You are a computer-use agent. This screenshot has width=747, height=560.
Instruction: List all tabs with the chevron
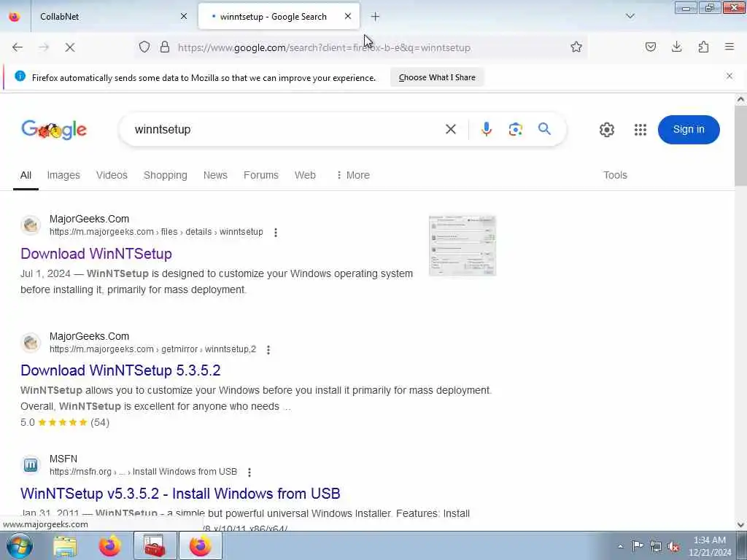point(630,16)
